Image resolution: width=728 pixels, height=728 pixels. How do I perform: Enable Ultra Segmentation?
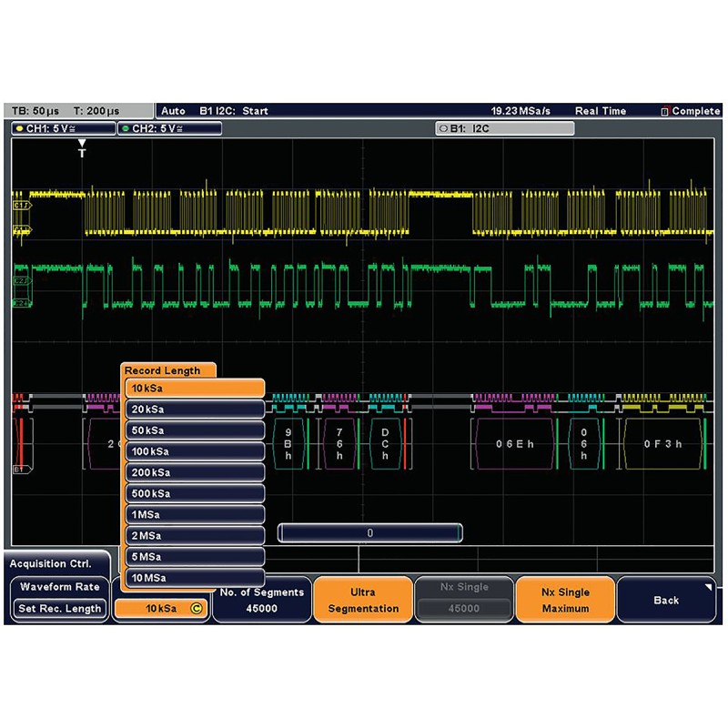tap(362, 600)
